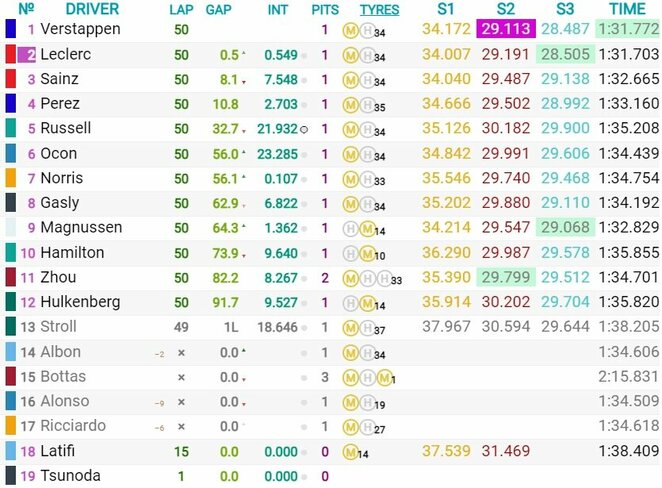Open the Hulkenberg driver name
The image size is (662, 488).
[x=81, y=302]
